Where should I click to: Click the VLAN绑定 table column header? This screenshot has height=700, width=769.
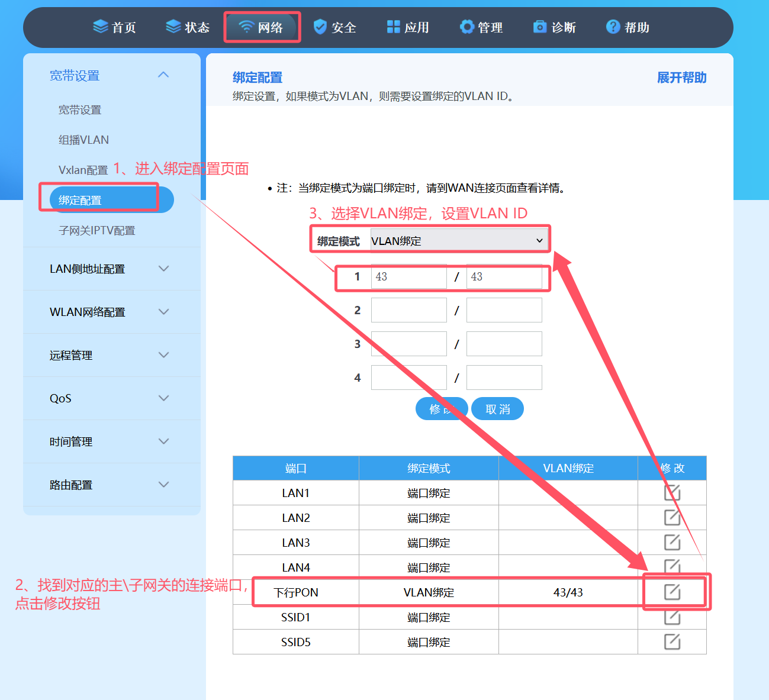568,468
